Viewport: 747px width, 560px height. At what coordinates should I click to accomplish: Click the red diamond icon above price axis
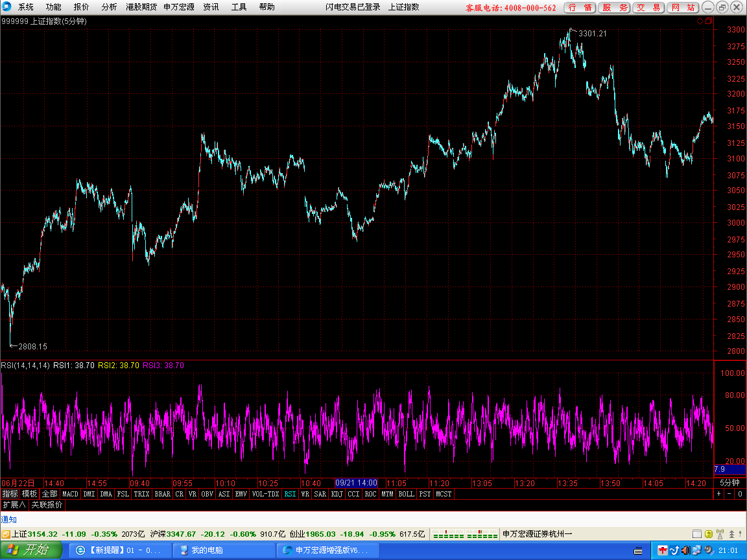700,21
